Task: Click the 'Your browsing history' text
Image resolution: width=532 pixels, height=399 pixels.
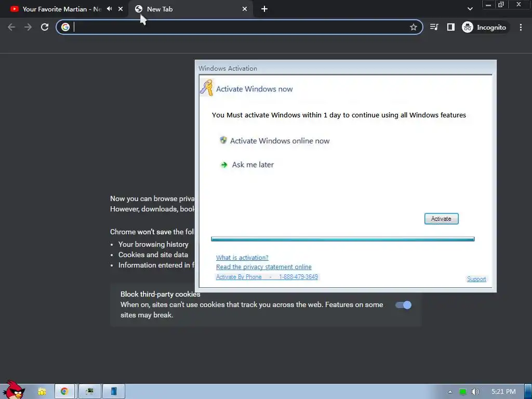Action: point(153,244)
